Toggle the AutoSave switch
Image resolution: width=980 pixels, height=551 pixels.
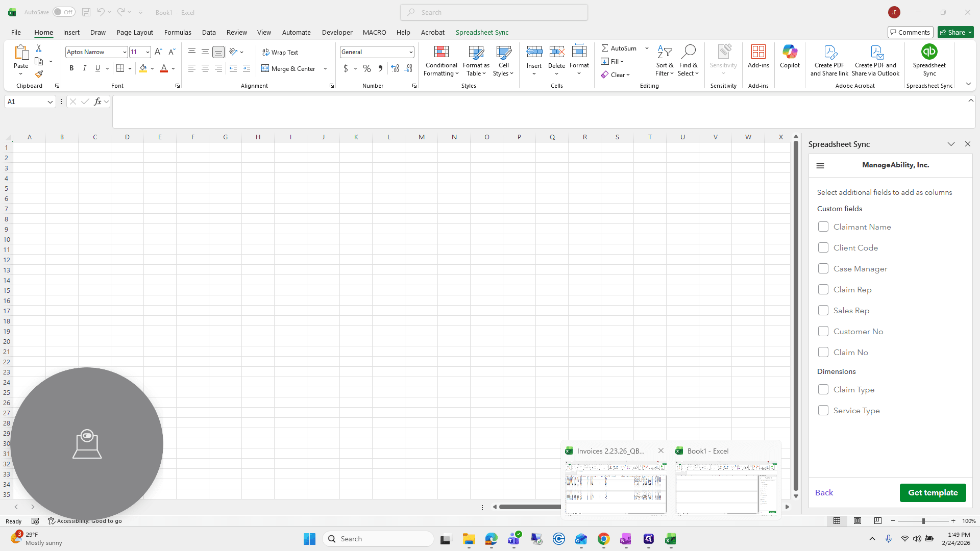click(x=64, y=12)
